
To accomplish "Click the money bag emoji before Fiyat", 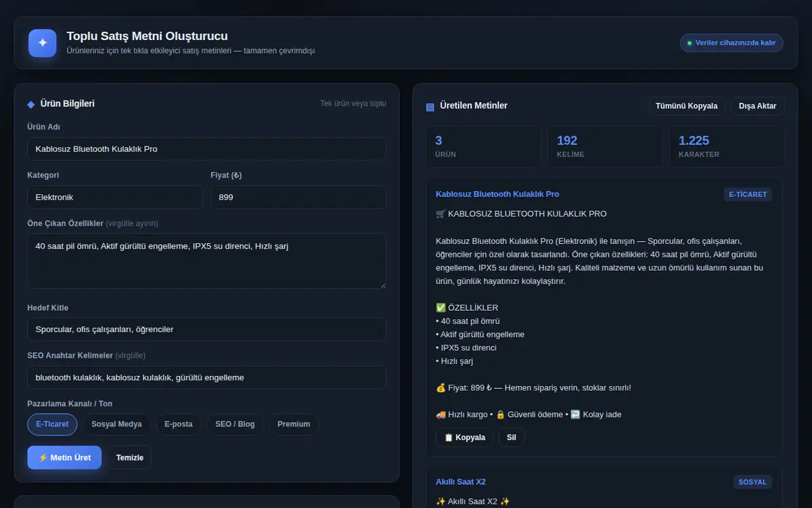I will (441, 387).
